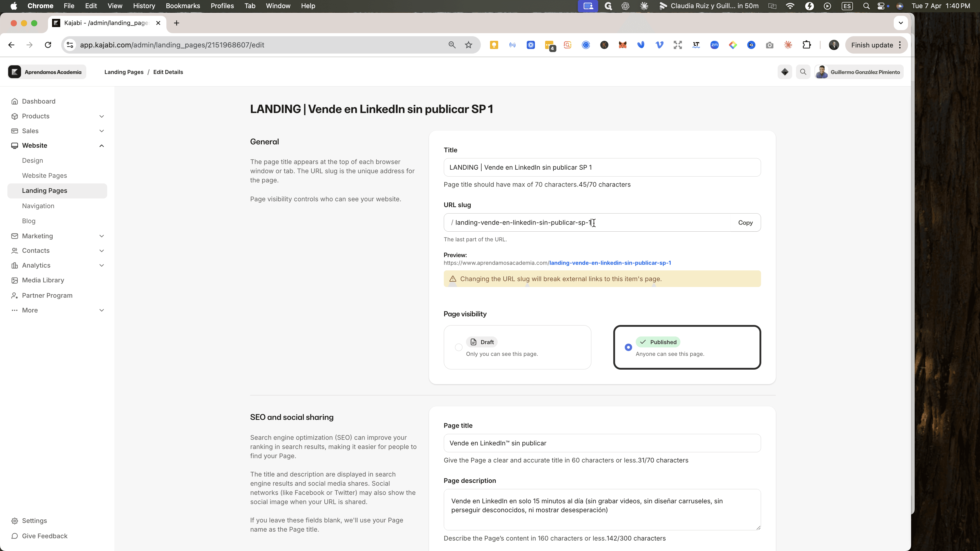Go back with the browser back arrow
Screen dimensions: 980x551
point(11,45)
